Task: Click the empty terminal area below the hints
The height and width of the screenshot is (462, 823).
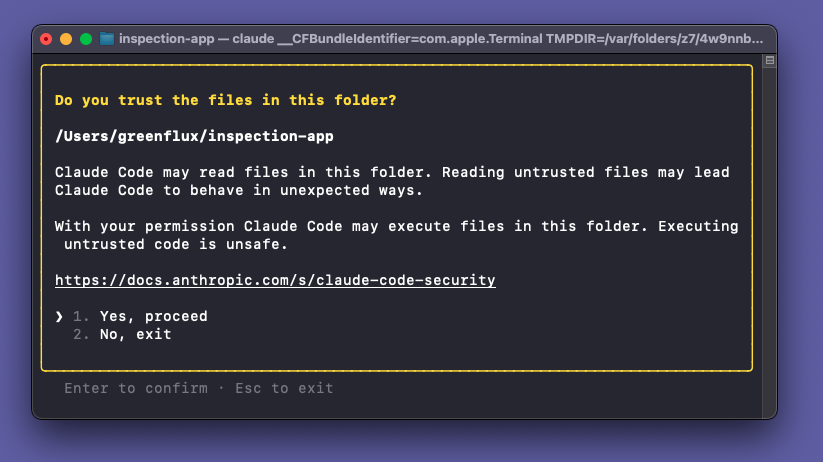Action: (x=400, y=407)
